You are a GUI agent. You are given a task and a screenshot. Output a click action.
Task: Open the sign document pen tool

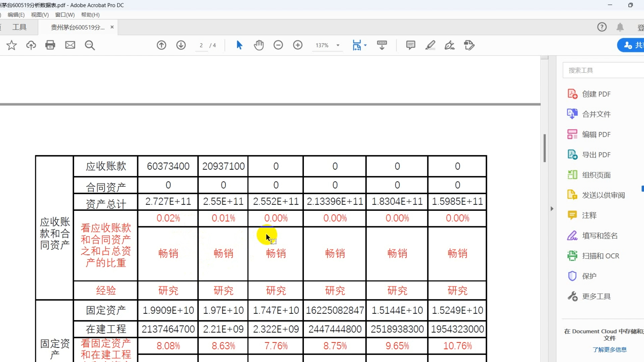pos(449,45)
